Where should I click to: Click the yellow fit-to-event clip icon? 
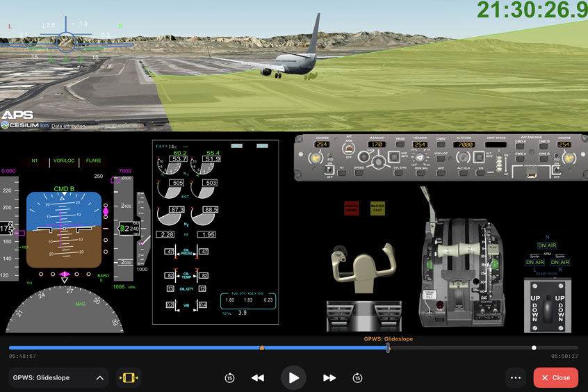click(129, 377)
